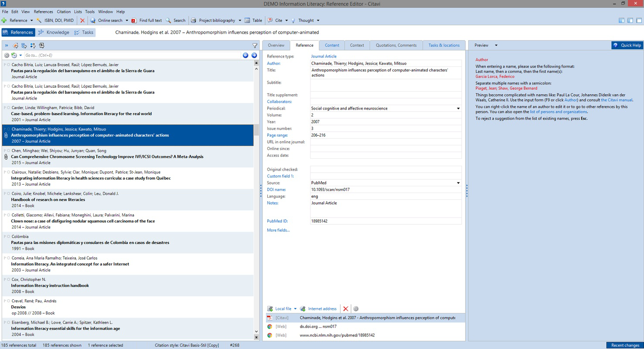Viewport: 644px width, 349px height.
Task: Go to next reference with blue forward arrow
Action: click(x=254, y=55)
